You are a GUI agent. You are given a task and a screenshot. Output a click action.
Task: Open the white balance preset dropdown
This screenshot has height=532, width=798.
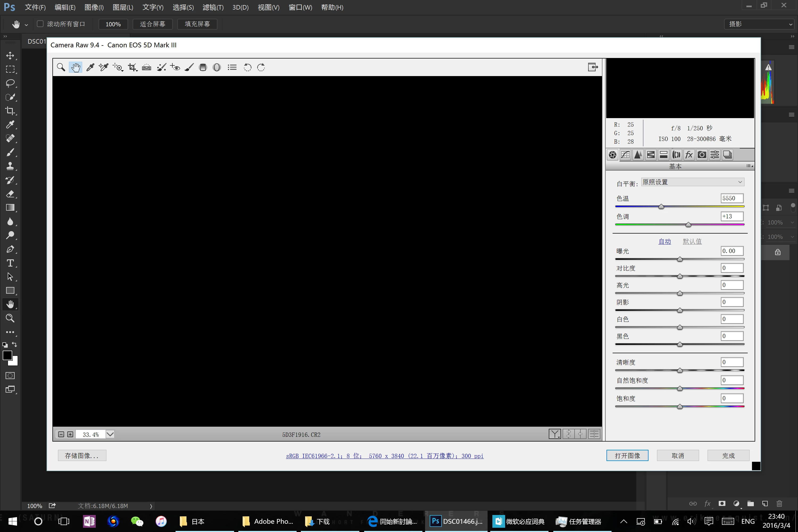tap(692, 182)
